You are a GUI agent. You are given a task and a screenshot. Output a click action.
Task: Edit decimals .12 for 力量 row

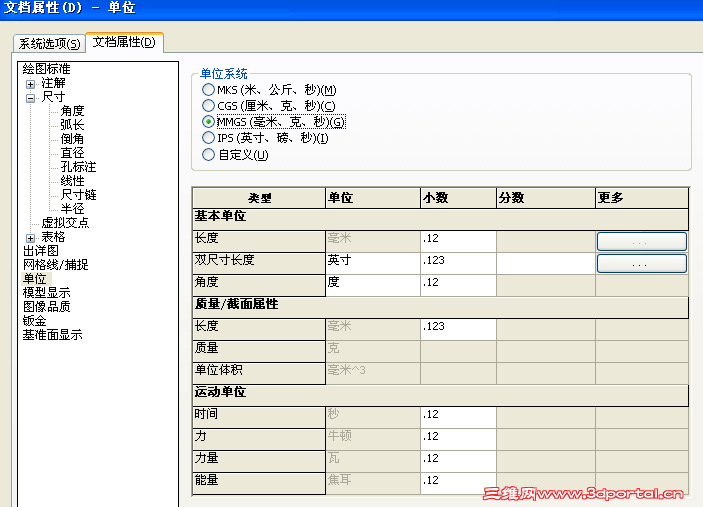(x=459, y=461)
